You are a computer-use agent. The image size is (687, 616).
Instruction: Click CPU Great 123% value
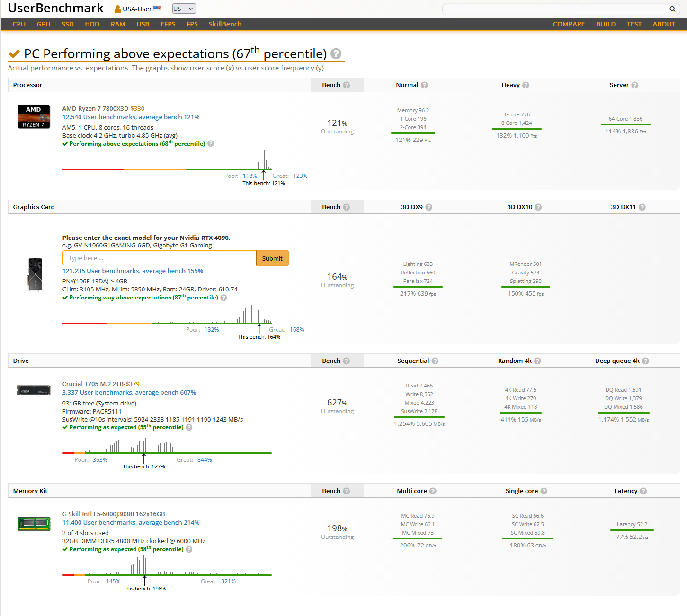pos(300,176)
